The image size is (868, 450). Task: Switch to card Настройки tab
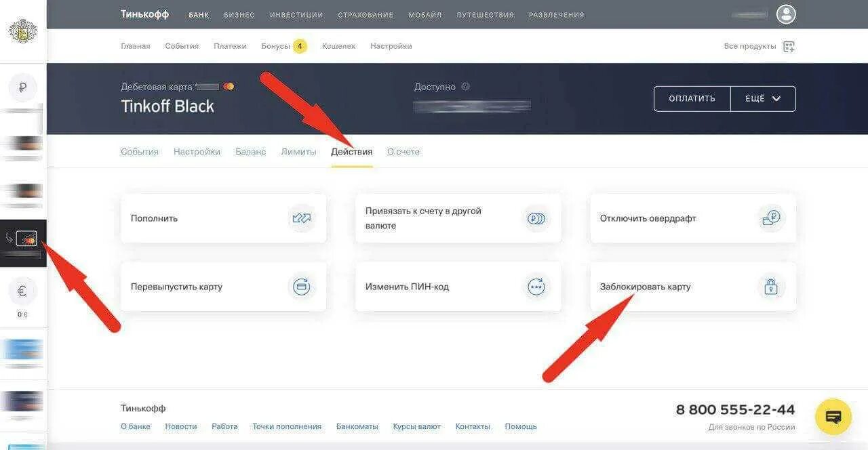tap(197, 152)
